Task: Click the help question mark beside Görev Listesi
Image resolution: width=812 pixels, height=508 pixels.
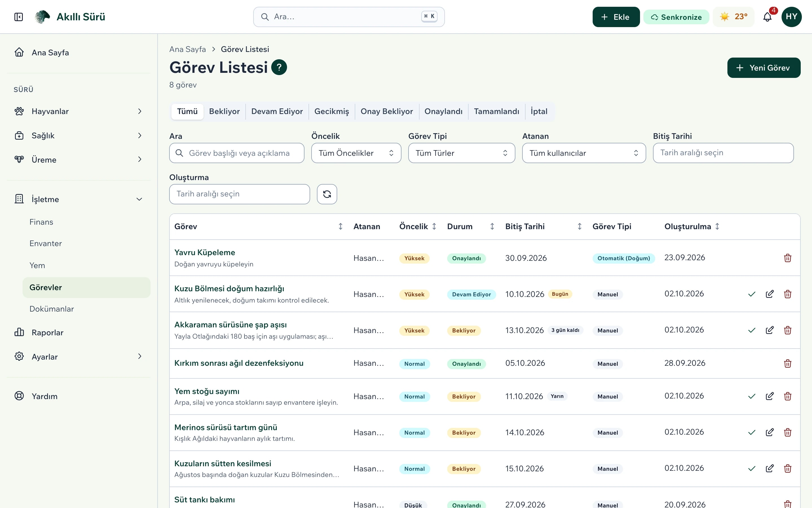Action: click(x=279, y=67)
